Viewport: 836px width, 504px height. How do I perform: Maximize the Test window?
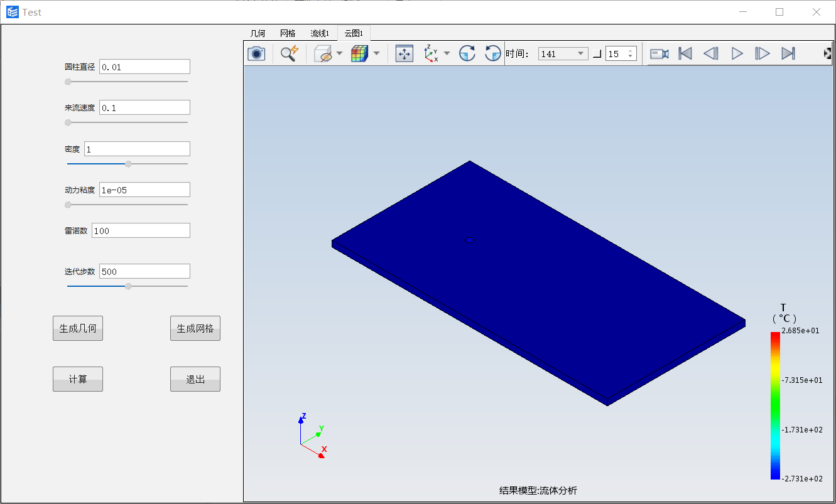click(x=779, y=12)
